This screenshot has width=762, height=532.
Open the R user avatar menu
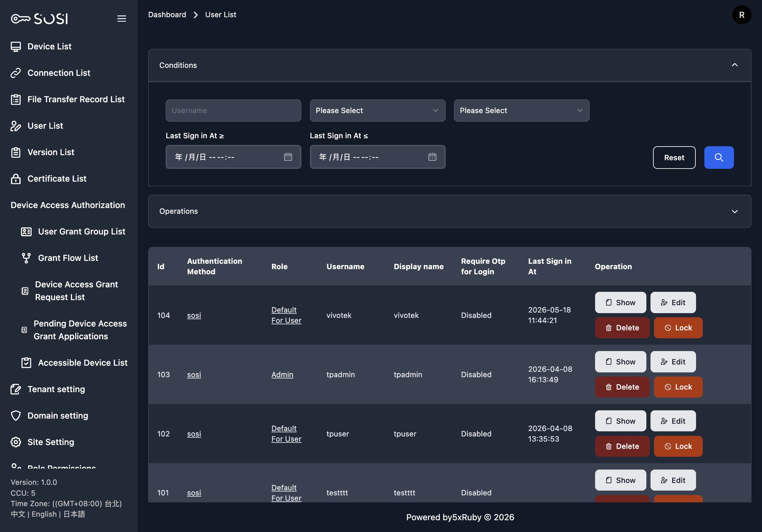point(741,15)
